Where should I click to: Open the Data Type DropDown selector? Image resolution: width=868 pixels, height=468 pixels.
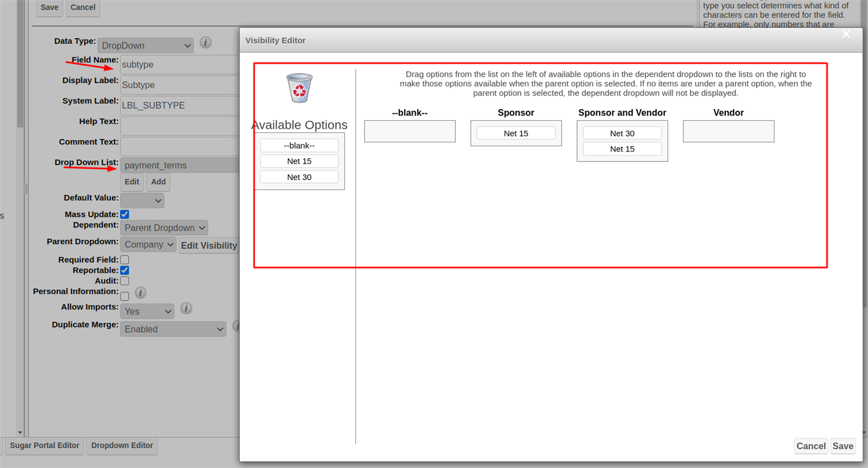[146, 45]
